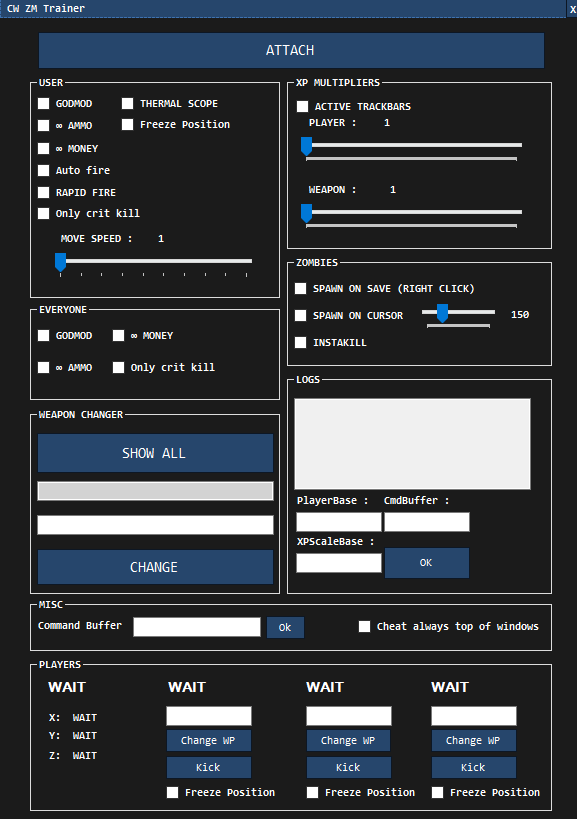Enable EVERYONE infinite MONEY checkbox
Image resolution: width=577 pixels, height=819 pixels.
click(x=119, y=335)
